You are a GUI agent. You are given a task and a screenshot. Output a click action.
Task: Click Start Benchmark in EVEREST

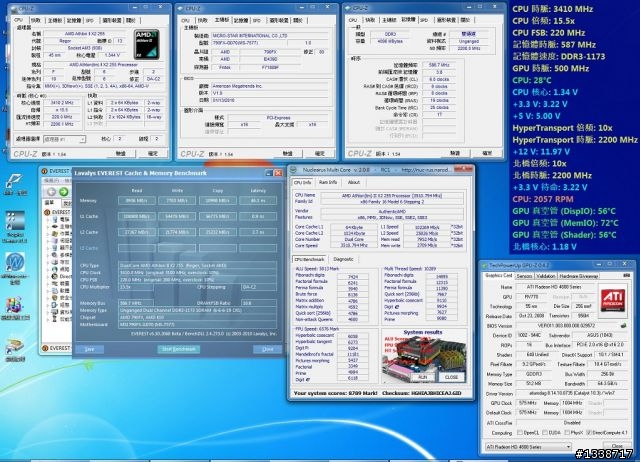coord(178,349)
